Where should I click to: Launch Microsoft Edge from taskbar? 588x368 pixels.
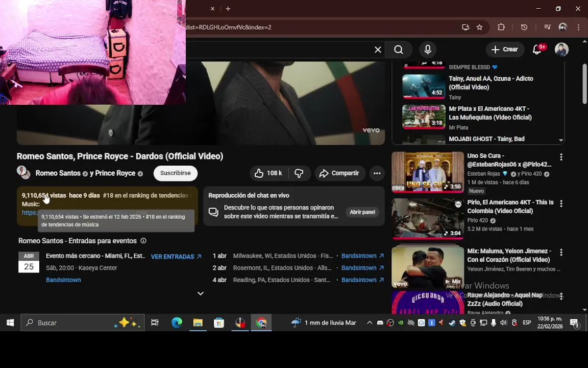177,323
